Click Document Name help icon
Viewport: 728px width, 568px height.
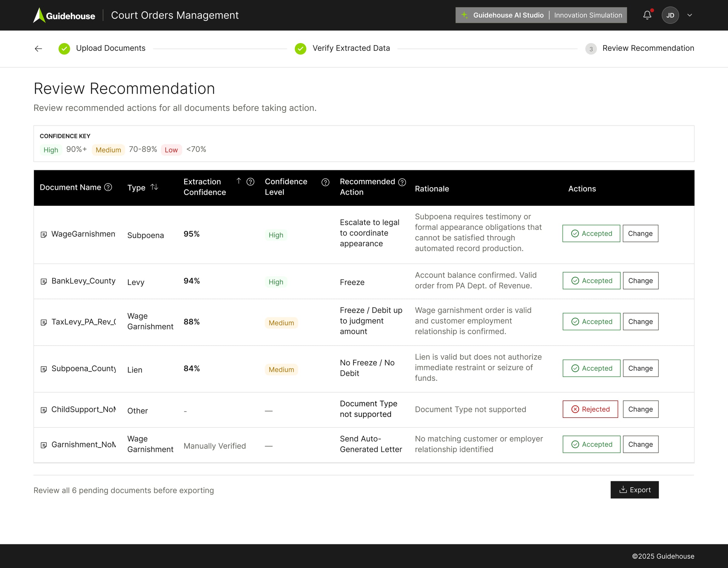tap(108, 187)
